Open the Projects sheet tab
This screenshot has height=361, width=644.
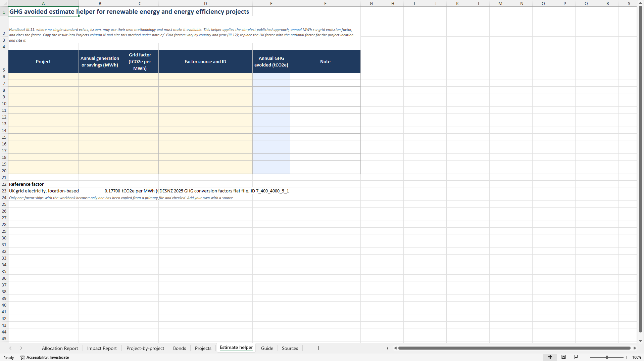click(x=203, y=348)
